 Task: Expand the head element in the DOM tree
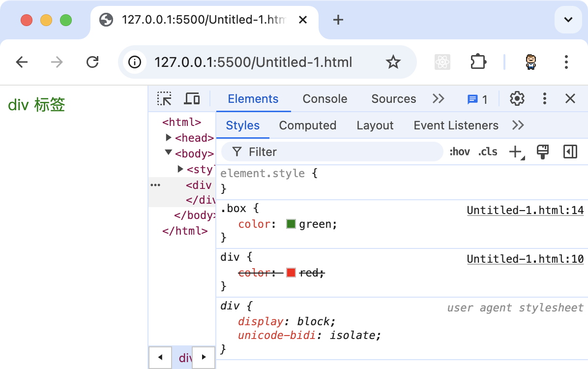pyautogui.click(x=169, y=138)
